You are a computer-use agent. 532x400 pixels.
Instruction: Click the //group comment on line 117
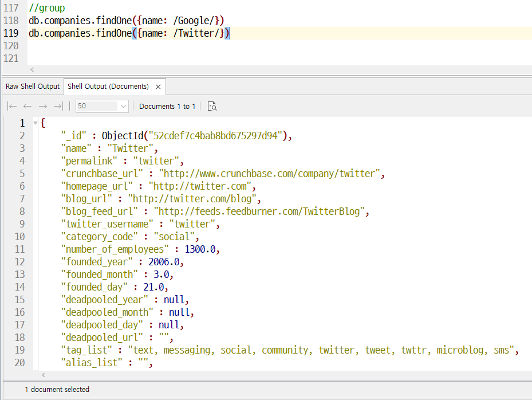pyautogui.click(x=47, y=8)
